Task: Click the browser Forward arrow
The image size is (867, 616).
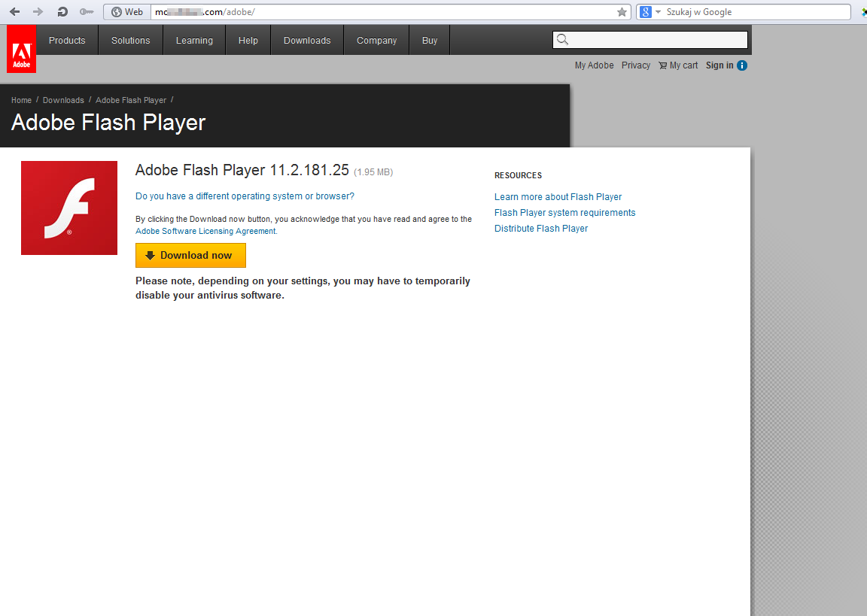Action: (38, 11)
